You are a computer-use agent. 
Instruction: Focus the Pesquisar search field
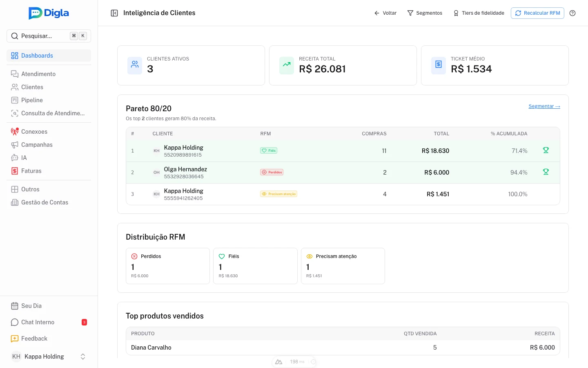coord(49,36)
